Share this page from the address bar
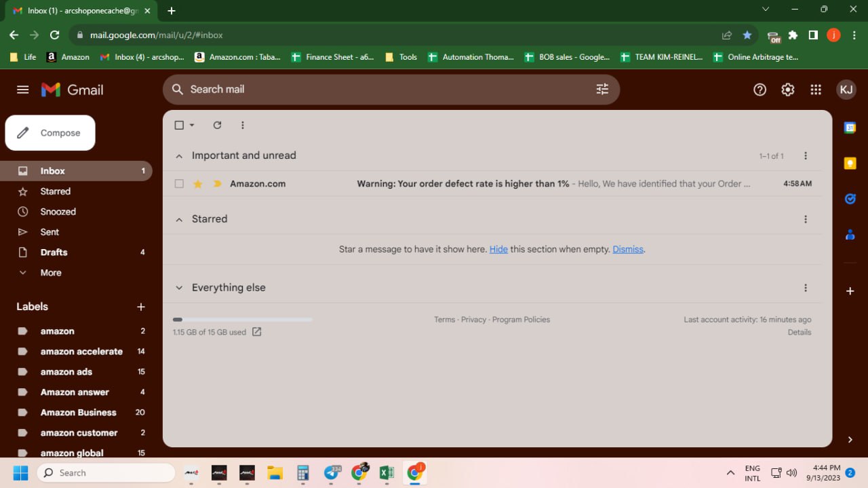 point(727,35)
